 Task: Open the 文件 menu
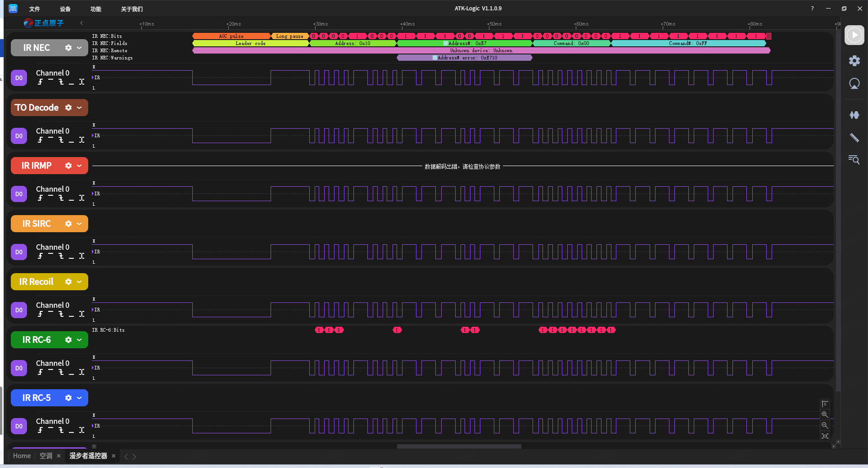pos(34,9)
